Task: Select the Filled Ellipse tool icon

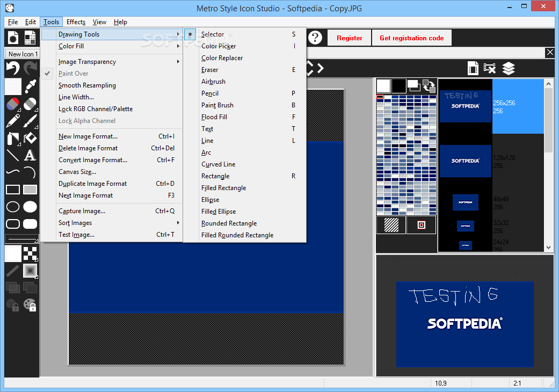Action: (30, 207)
